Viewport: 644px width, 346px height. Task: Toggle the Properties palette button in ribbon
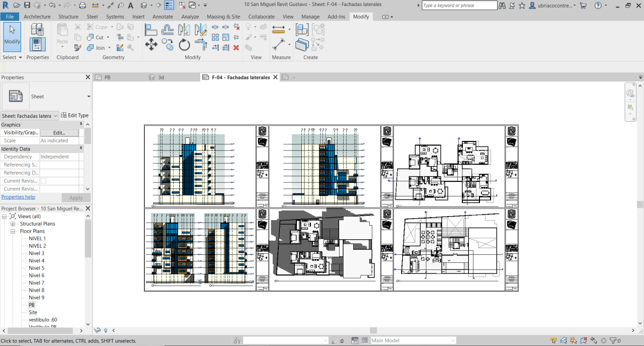click(x=37, y=44)
